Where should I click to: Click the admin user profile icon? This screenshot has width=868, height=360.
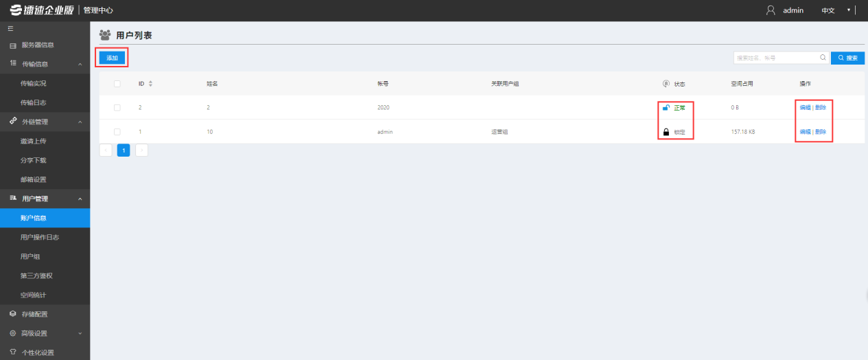pos(771,10)
